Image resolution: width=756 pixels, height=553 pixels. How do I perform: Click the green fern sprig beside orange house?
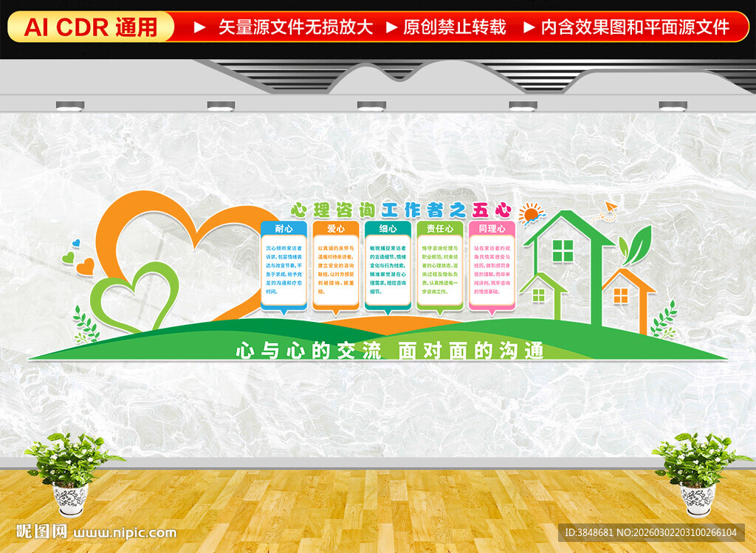pyautogui.click(x=664, y=319)
